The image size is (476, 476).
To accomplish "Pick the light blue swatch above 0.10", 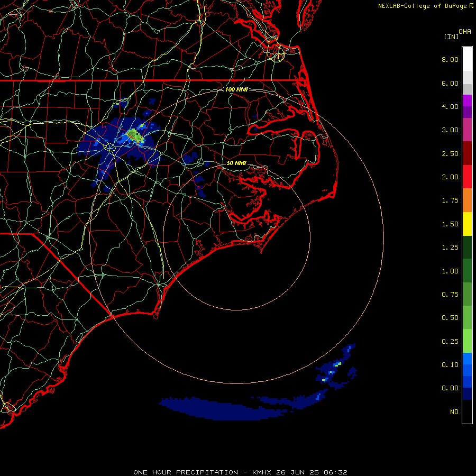I will [467, 359].
